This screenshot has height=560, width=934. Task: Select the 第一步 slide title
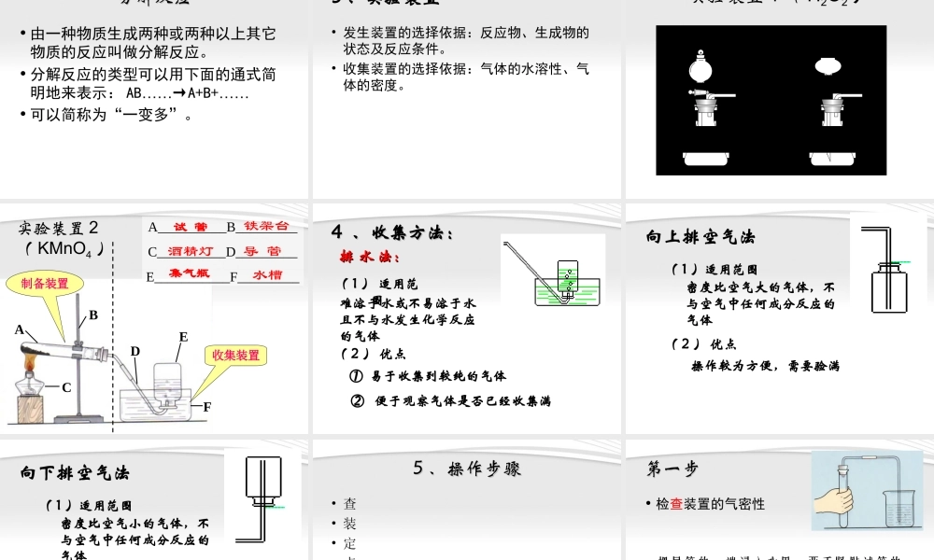[672, 469]
